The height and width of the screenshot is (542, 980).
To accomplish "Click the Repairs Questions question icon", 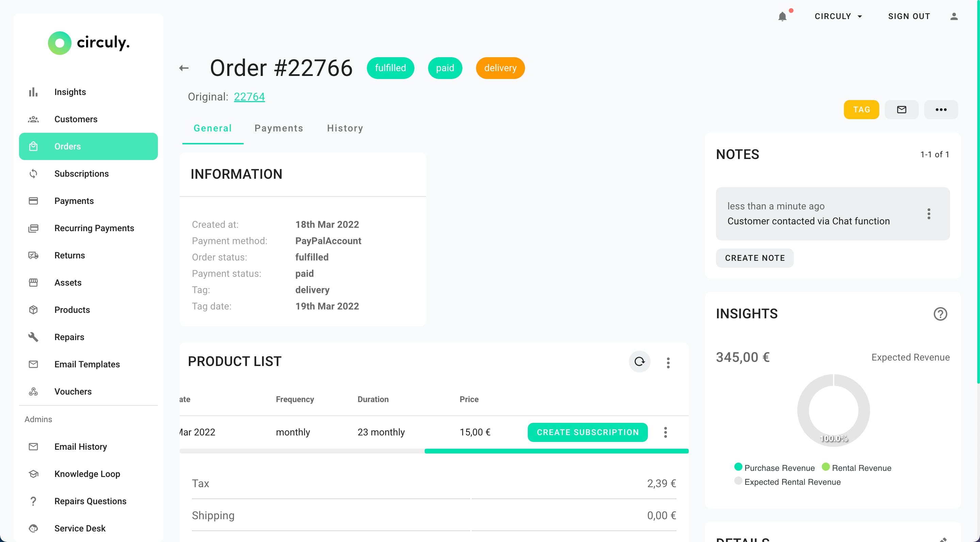I will pyautogui.click(x=33, y=501).
